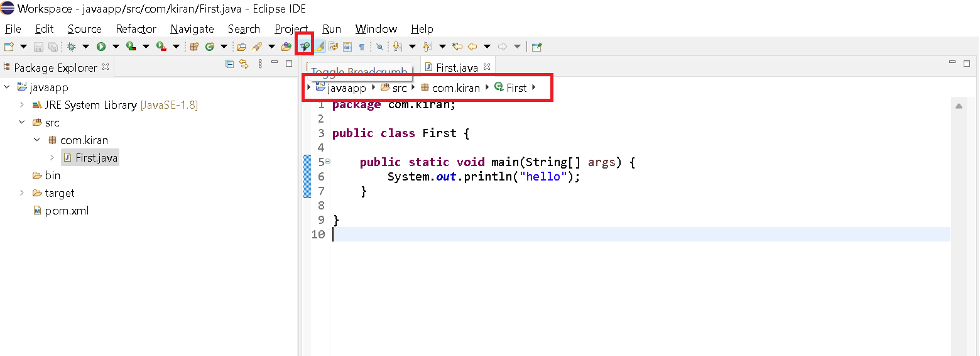Open Search dropdown arrow
This screenshot has height=356, width=980.
271,47
